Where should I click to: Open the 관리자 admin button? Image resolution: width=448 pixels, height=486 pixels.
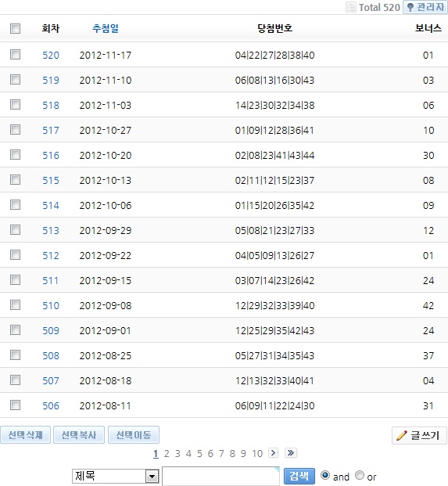pyautogui.click(x=425, y=7)
